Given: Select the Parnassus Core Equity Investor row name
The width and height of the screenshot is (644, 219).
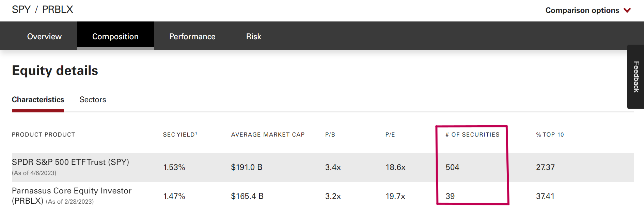Looking at the screenshot, I should coord(72,191).
